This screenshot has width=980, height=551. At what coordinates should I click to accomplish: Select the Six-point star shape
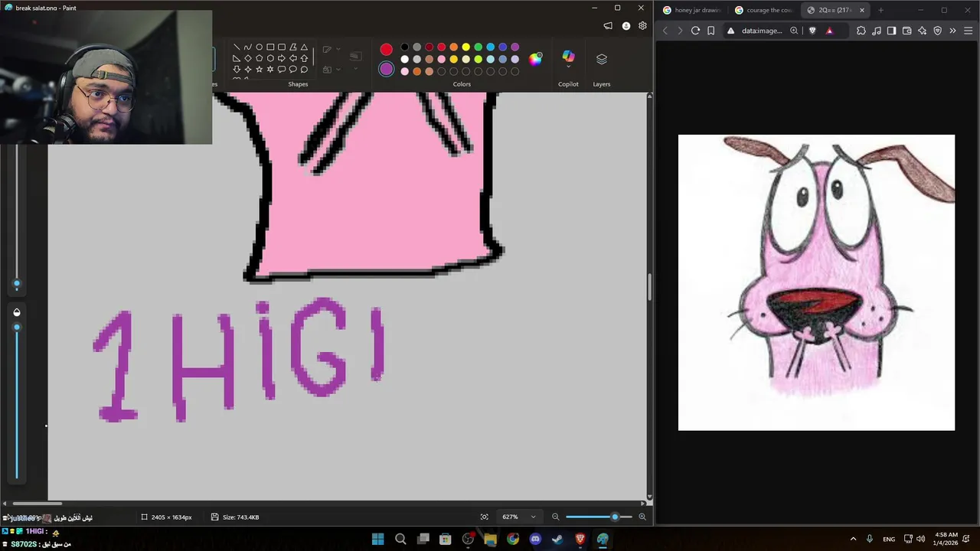click(x=270, y=70)
